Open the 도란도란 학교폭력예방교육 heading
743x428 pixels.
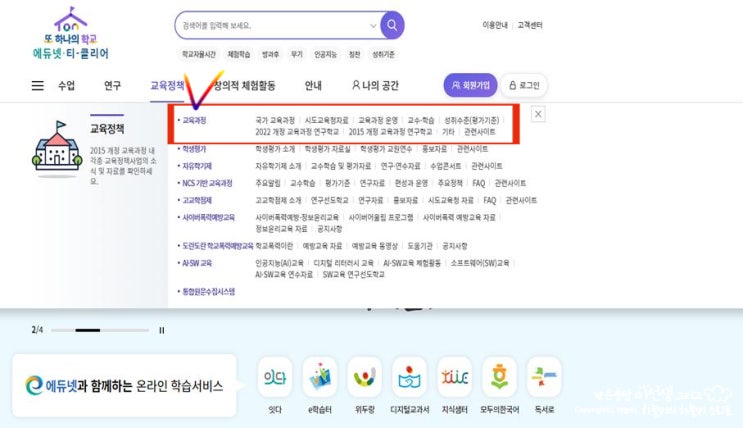(218, 246)
